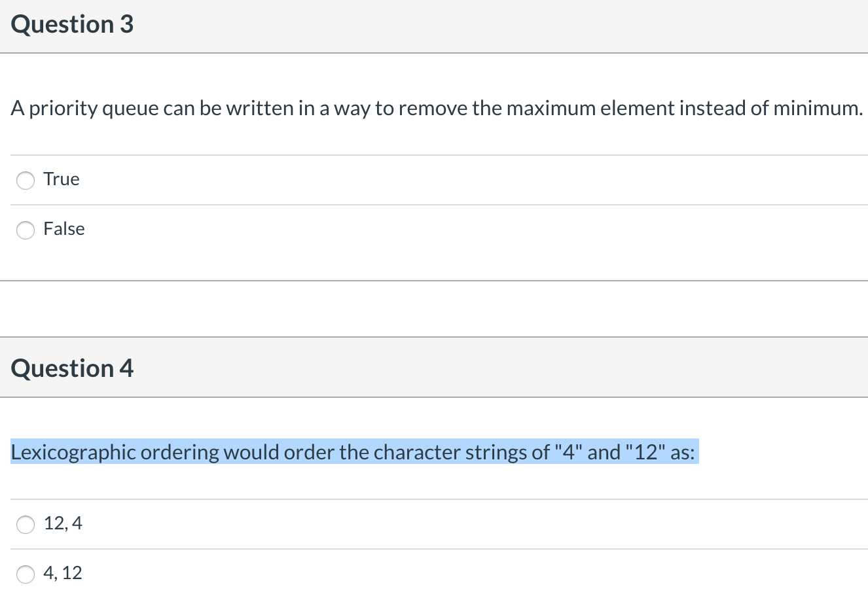Click the "False" answer label text
The width and height of the screenshot is (868, 602).
point(64,229)
